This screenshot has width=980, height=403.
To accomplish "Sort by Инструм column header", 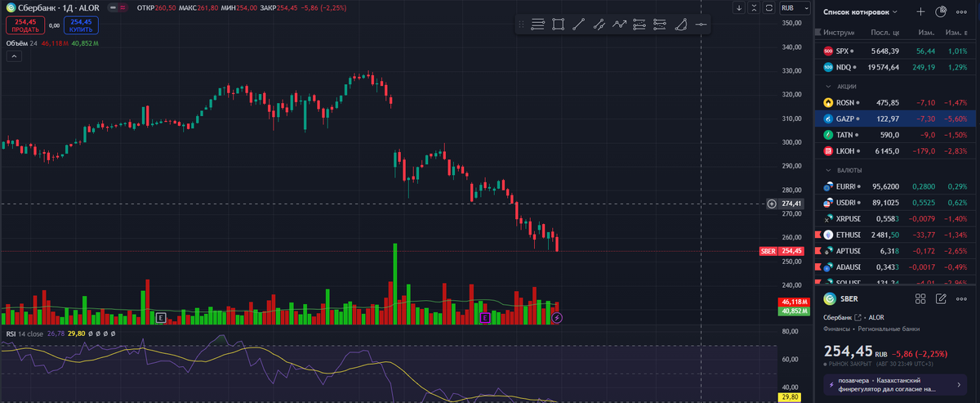I will click(x=839, y=33).
